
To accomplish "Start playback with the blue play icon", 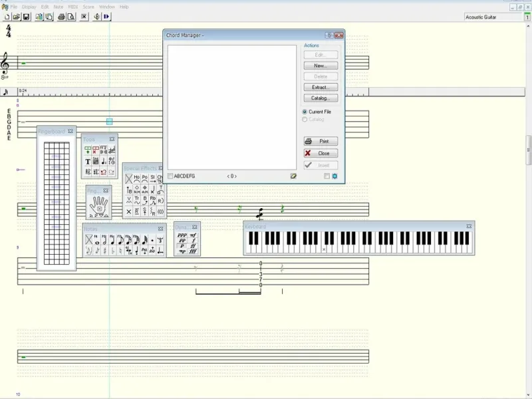I will (106, 17).
